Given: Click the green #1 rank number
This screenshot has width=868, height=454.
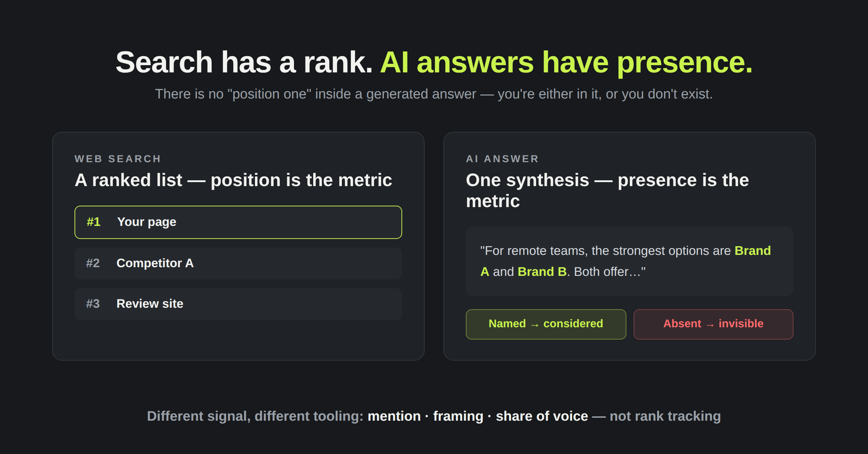Looking at the screenshot, I should [94, 222].
